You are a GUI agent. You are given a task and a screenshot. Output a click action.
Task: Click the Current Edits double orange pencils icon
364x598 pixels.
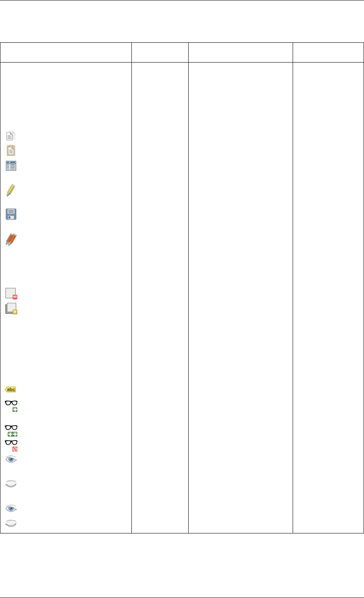coord(11,238)
